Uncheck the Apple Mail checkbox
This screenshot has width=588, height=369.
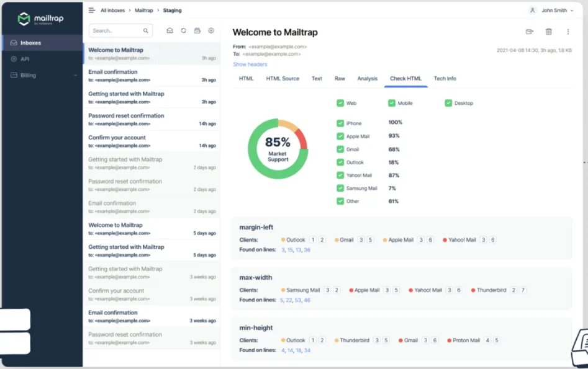340,136
